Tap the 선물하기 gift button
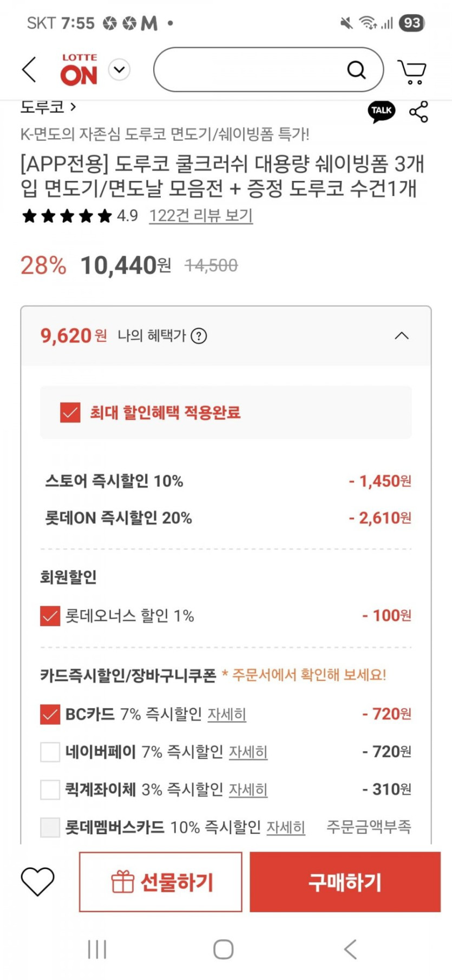This screenshot has height=980, width=452. 161,882
